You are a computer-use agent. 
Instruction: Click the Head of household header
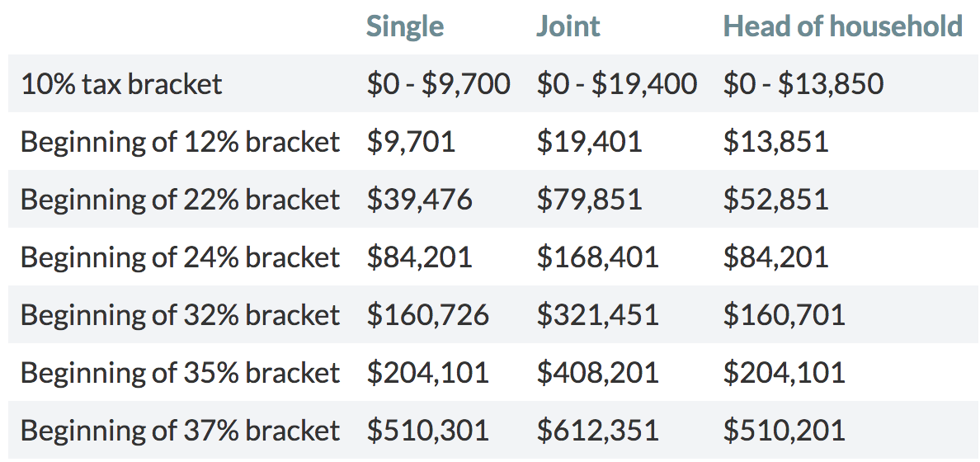(x=842, y=26)
